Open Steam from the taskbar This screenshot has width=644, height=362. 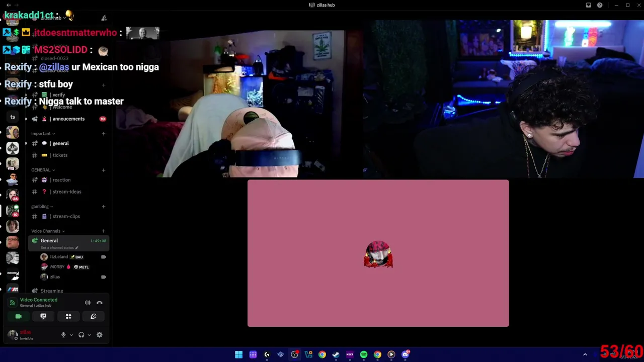click(336, 354)
